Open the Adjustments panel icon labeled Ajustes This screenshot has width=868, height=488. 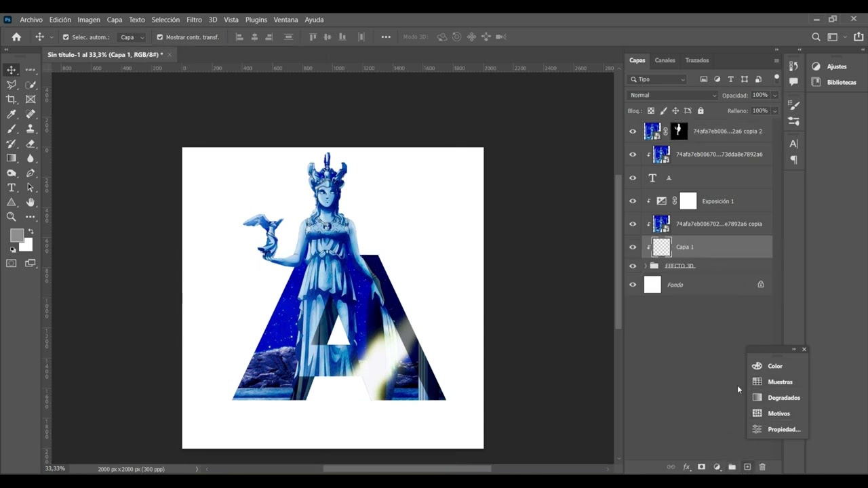coord(831,66)
